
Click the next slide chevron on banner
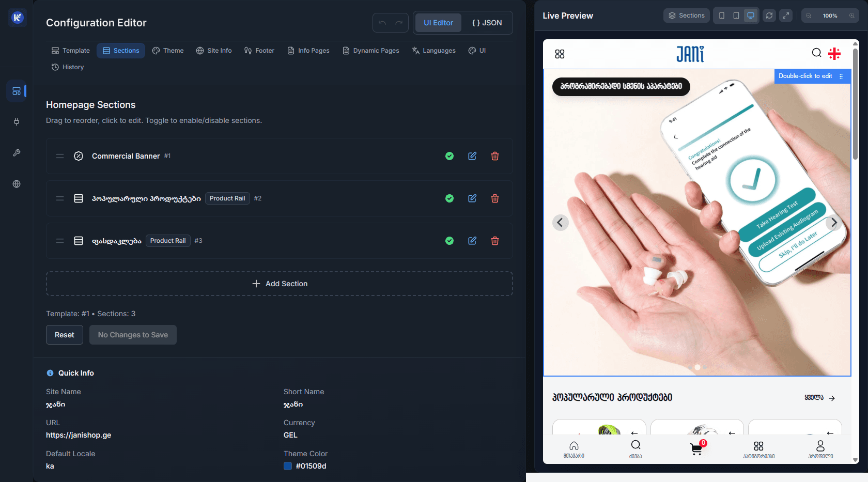click(833, 223)
